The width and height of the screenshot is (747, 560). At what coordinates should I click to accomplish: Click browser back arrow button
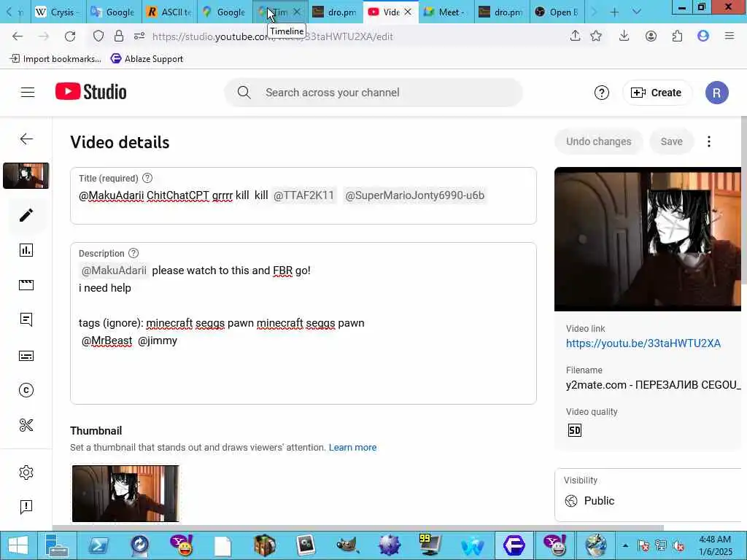(x=18, y=36)
